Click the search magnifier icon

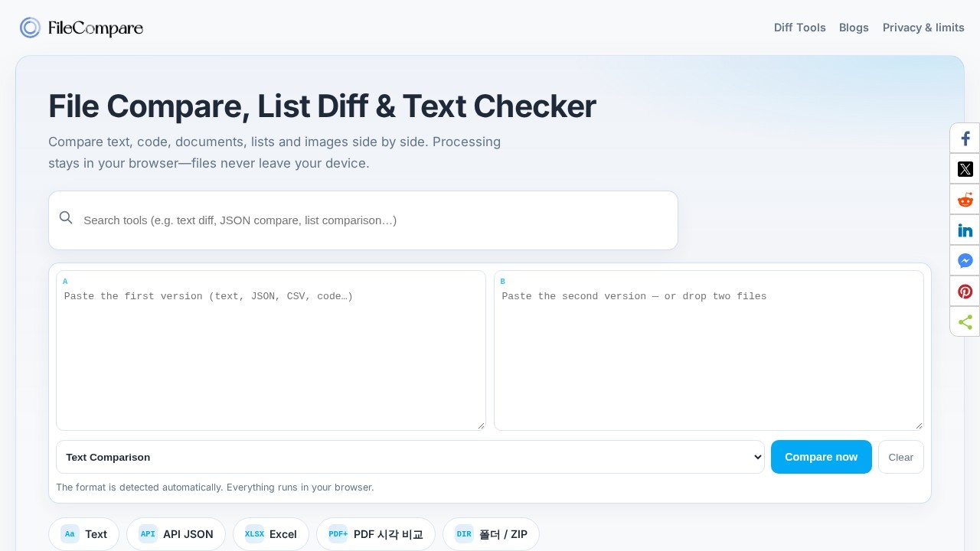(x=66, y=218)
